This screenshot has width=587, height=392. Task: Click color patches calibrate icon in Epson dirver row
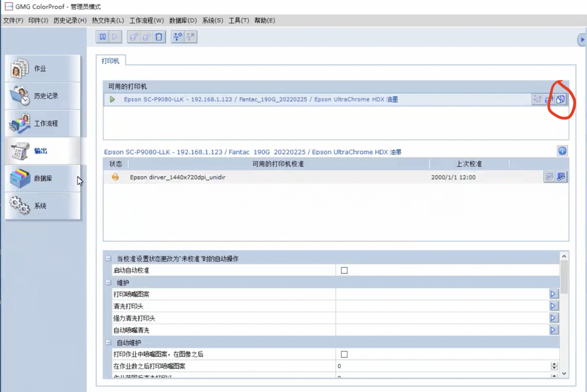(x=561, y=177)
